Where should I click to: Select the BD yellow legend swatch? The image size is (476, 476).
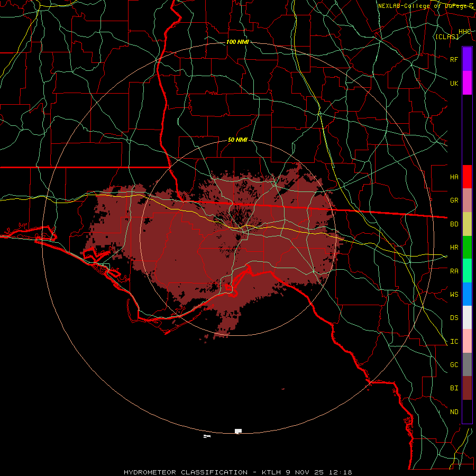coord(467,224)
